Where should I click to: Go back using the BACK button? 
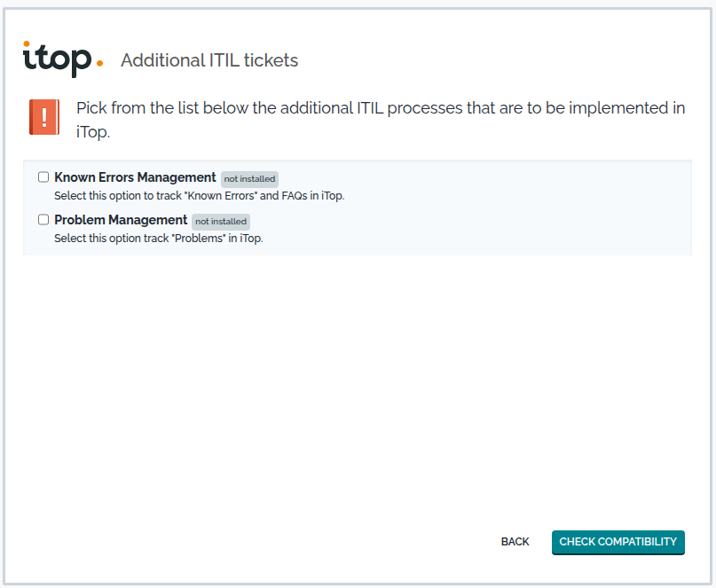coord(515,542)
